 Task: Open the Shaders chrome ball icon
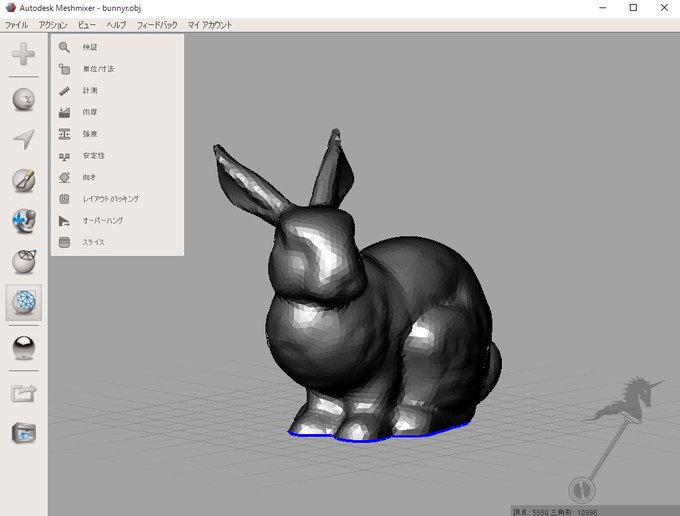pyautogui.click(x=23, y=348)
